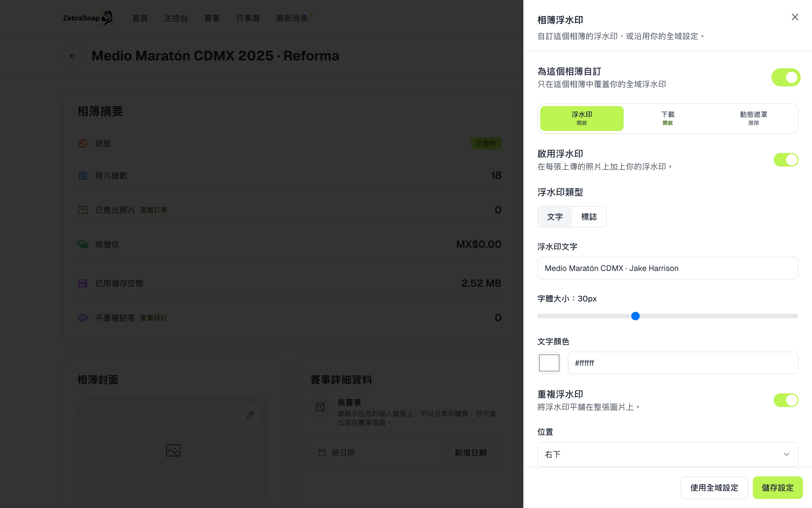Click the pencil edit icon on 相簿封面
The image size is (812, 508).
250,415
